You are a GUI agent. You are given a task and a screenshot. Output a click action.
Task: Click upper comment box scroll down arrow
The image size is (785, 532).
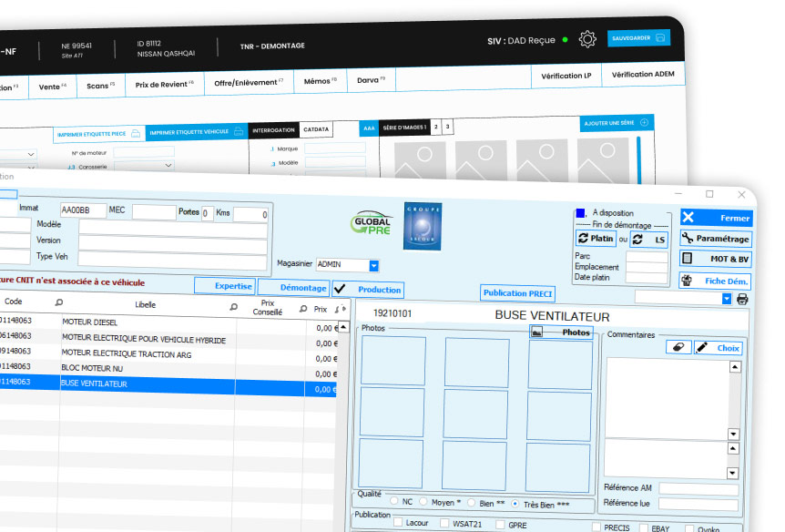pos(733,434)
